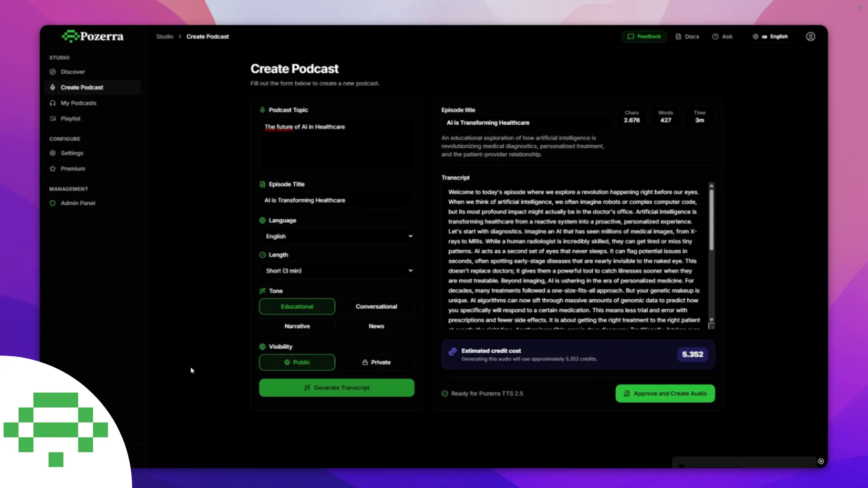This screenshot has width=868, height=488.
Task: Click the Playlist list icon
Action: coord(52,118)
